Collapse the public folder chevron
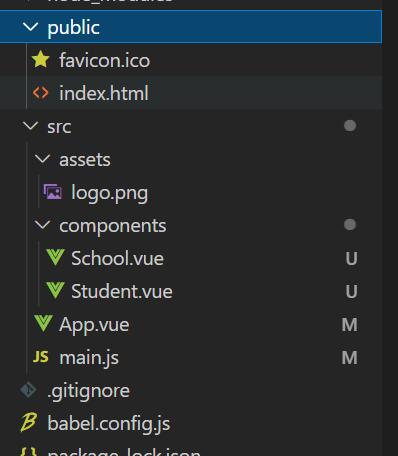This screenshot has height=456, width=398. pyautogui.click(x=31, y=27)
